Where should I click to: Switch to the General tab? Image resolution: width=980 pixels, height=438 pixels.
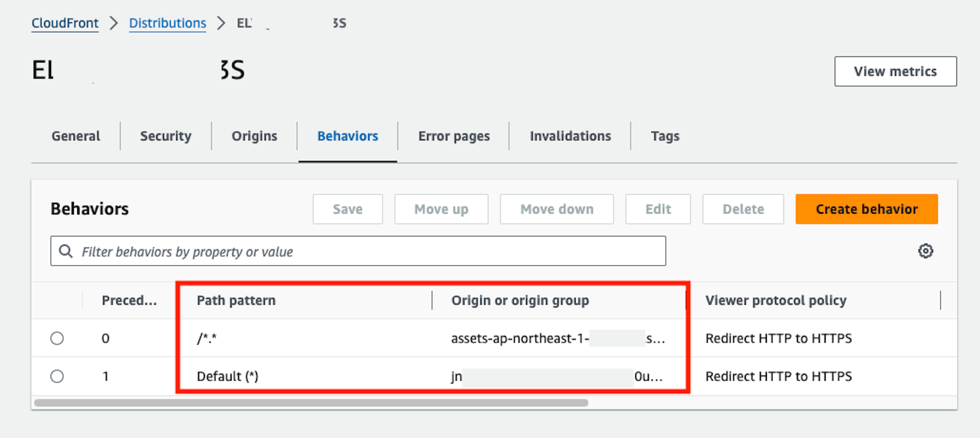click(x=75, y=136)
